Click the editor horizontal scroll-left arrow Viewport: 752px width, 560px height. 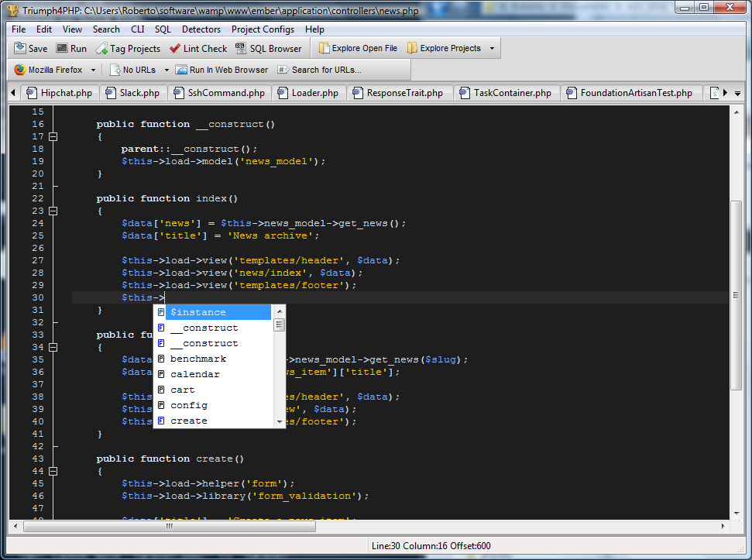point(15,526)
